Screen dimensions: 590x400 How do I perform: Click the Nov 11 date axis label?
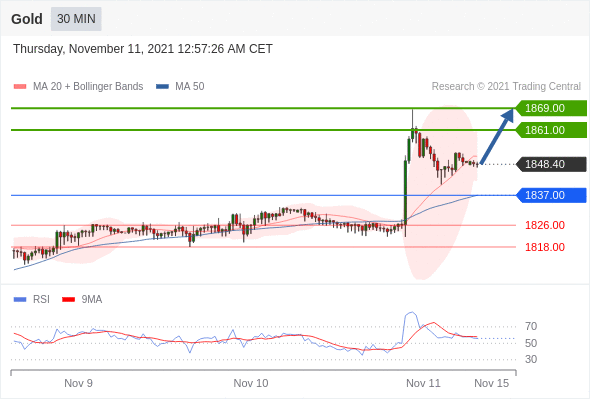click(x=423, y=383)
